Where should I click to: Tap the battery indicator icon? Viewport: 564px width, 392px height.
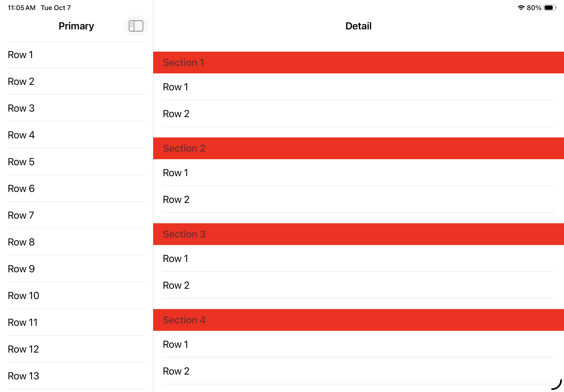pos(550,8)
